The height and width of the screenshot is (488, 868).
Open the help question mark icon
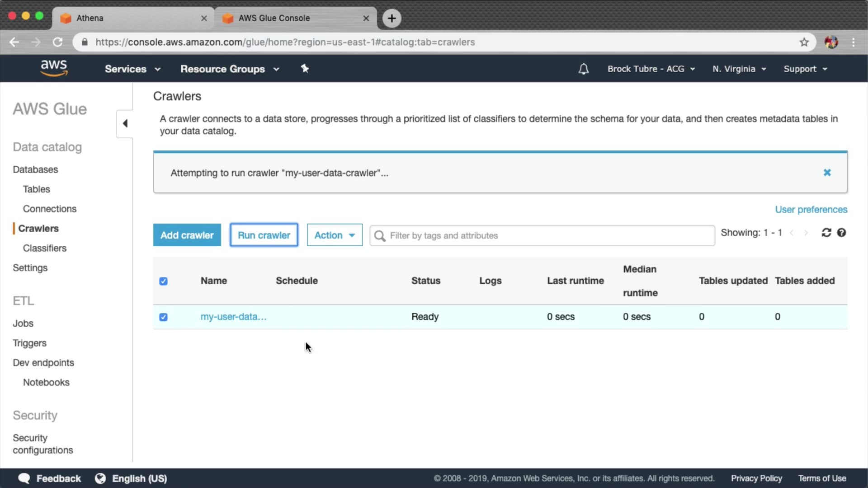pyautogui.click(x=841, y=233)
